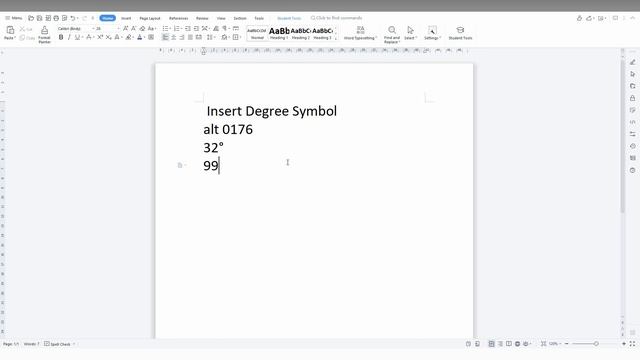The width and height of the screenshot is (640, 360).
Task: Open the Review tab
Action: [202, 18]
